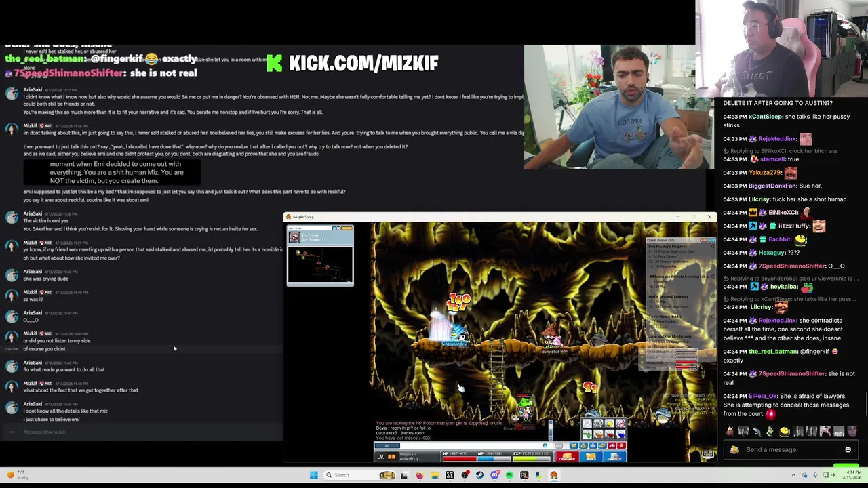Click the message "of course you didnt"

45,349
